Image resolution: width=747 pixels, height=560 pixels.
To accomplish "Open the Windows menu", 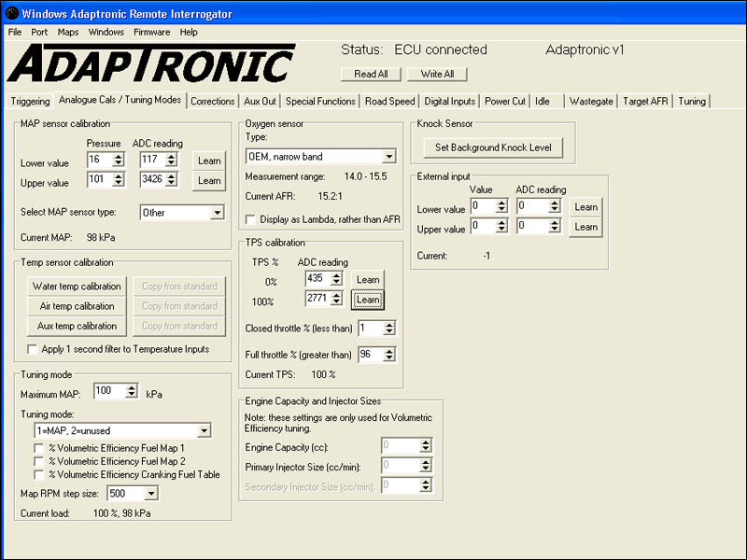I will pos(106,32).
